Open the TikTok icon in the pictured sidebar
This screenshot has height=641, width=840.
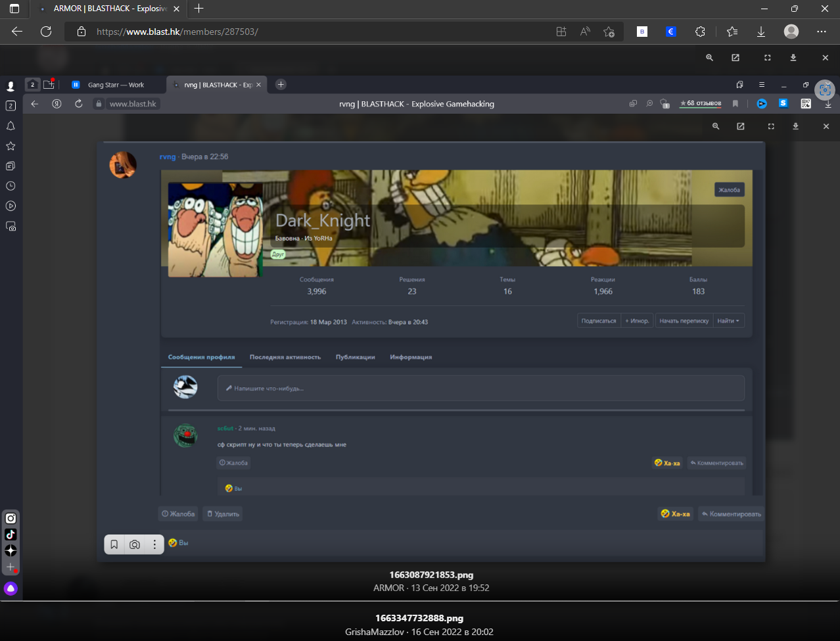click(11, 534)
